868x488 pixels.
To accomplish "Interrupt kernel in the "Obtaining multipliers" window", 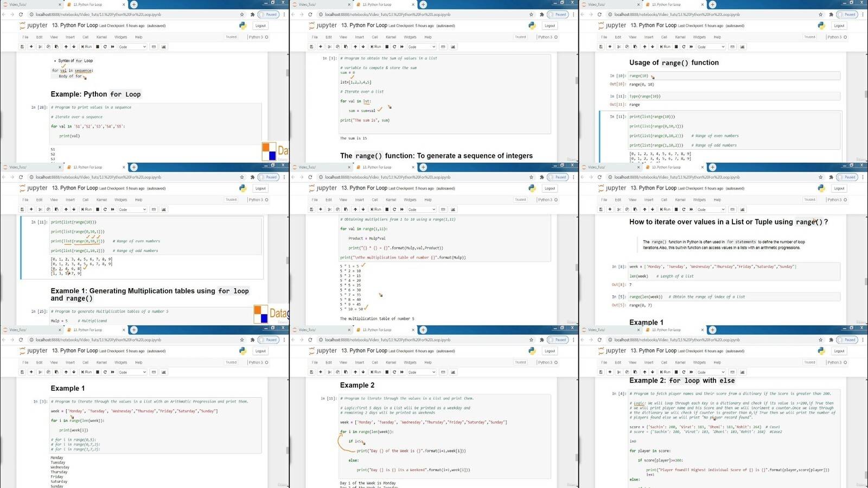I will tap(387, 210).
